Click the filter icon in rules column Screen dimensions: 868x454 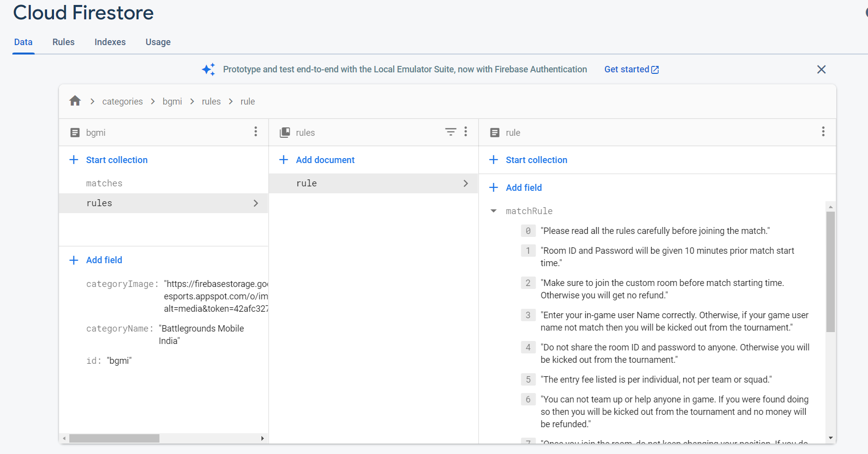pos(451,132)
